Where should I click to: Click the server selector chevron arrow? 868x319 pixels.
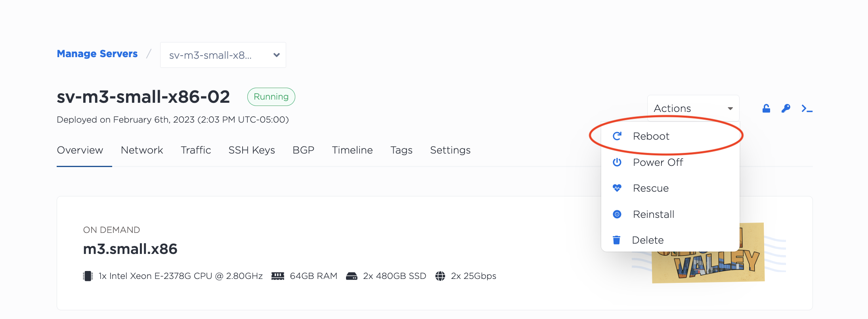point(277,55)
